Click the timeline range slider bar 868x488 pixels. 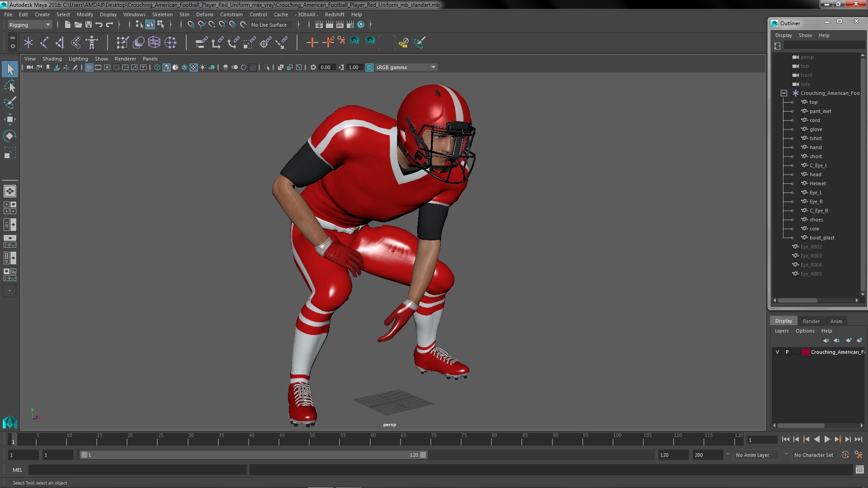[x=253, y=455]
